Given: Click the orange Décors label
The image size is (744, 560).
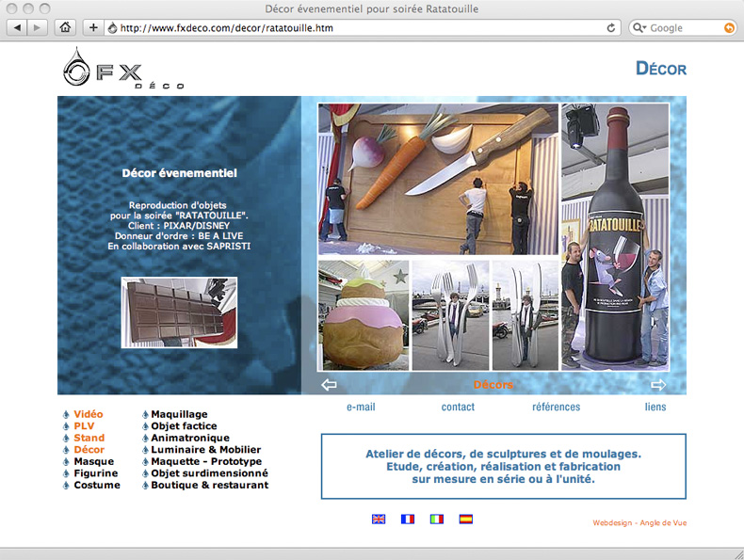Looking at the screenshot, I should [x=493, y=385].
